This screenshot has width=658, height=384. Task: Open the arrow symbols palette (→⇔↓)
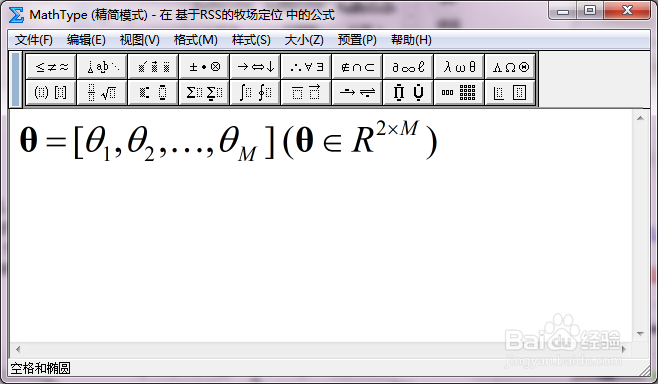pos(255,66)
